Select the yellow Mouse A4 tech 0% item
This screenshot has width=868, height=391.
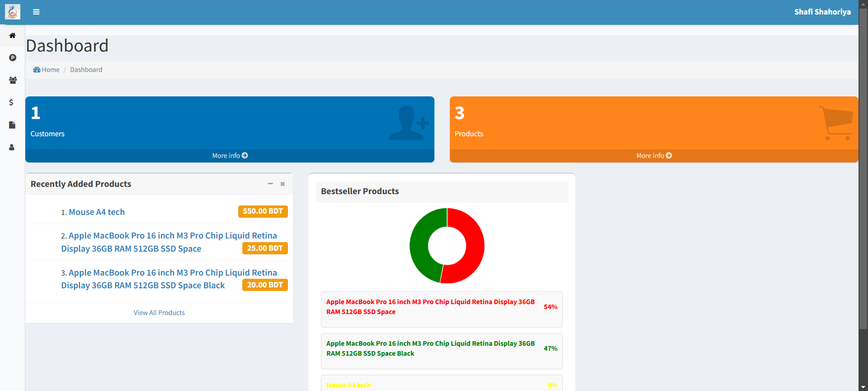click(x=442, y=383)
